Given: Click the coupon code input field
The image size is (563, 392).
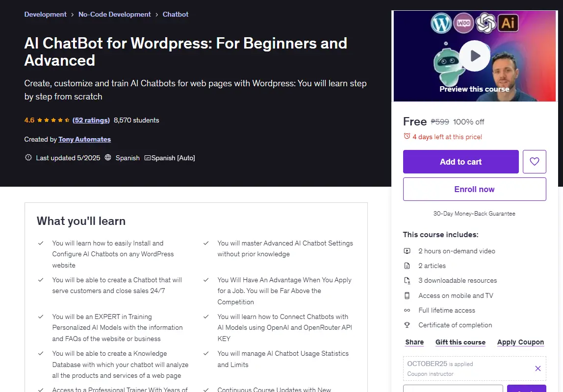Looking at the screenshot, I should [x=453, y=389].
